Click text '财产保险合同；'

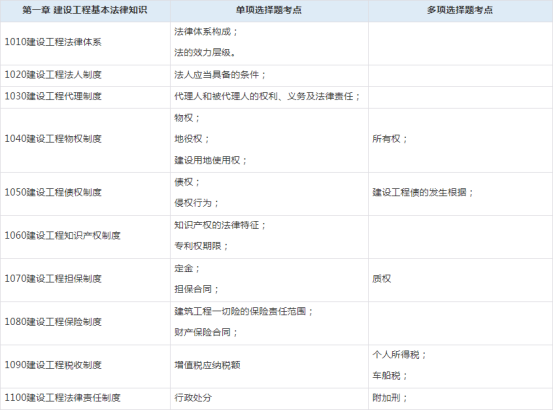pos(206,332)
